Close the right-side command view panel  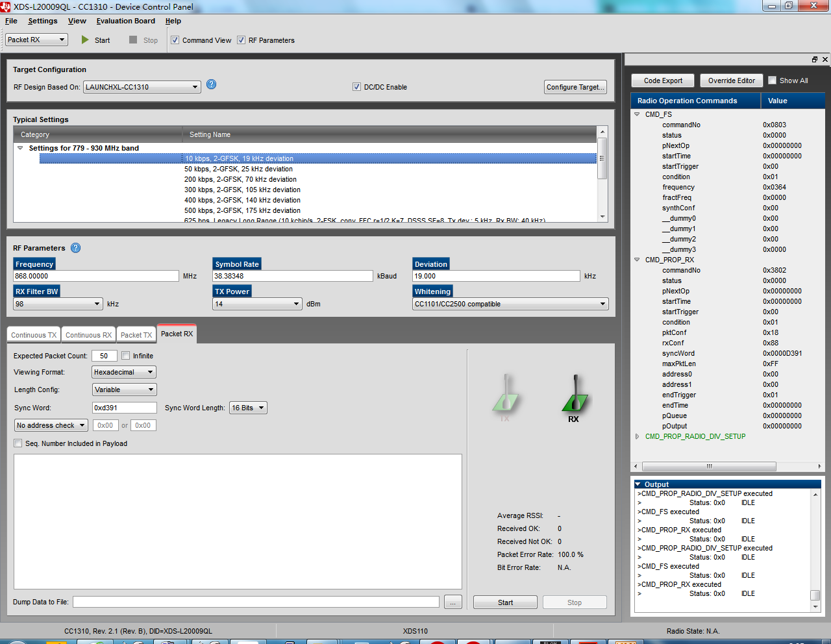pos(825,59)
